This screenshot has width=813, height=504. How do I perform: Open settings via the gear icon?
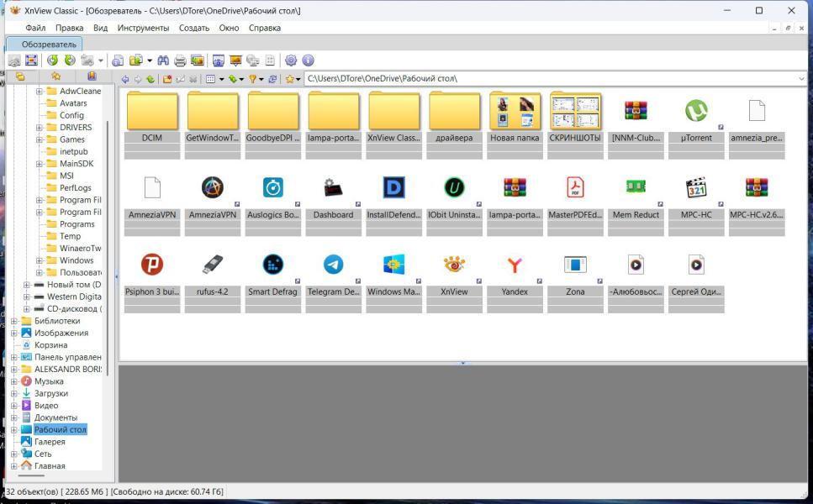291,60
